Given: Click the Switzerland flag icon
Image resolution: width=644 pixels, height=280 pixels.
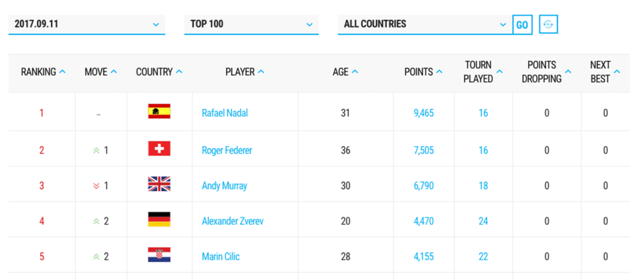Looking at the screenshot, I should pos(159,149).
